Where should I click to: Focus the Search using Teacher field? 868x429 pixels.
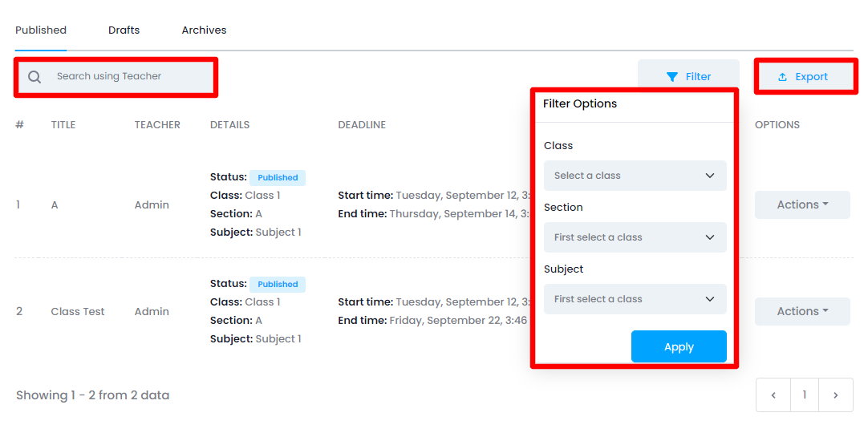[x=128, y=77]
